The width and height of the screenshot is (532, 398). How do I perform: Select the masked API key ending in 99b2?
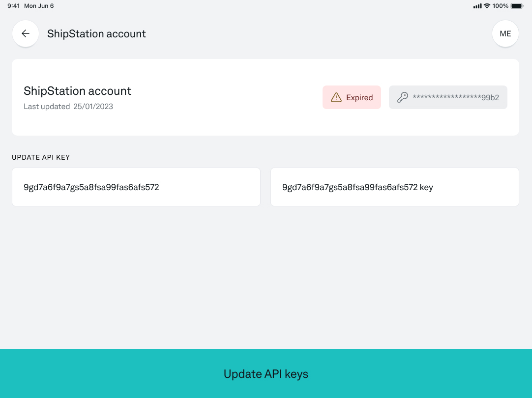point(456,97)
